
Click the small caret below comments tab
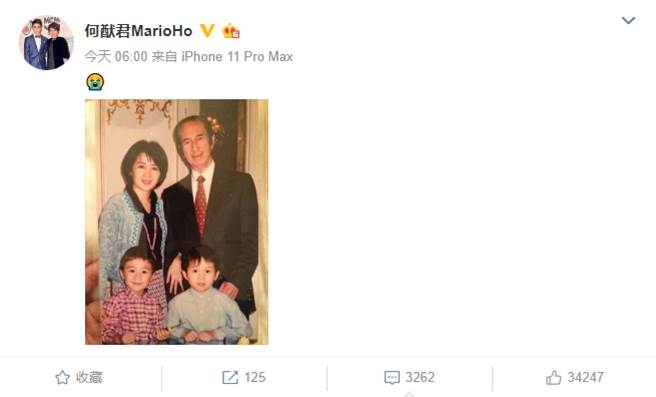(x=409, y=394)
